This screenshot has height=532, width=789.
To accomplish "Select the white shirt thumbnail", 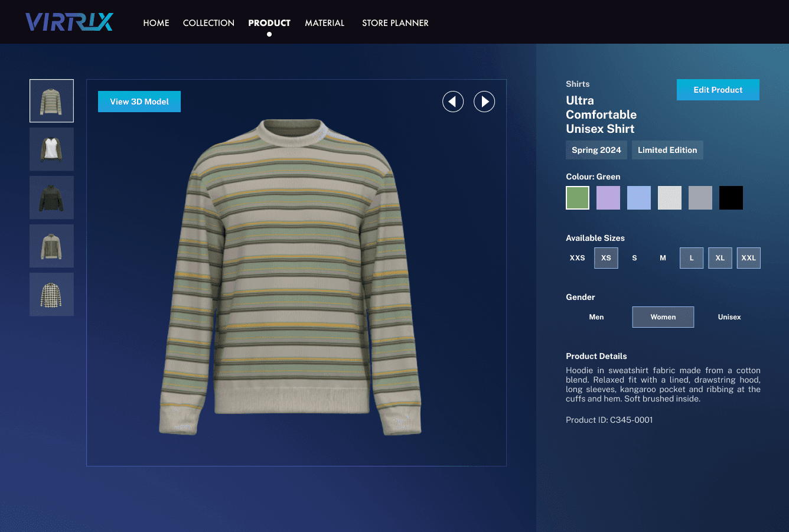I will click(51, 149).
